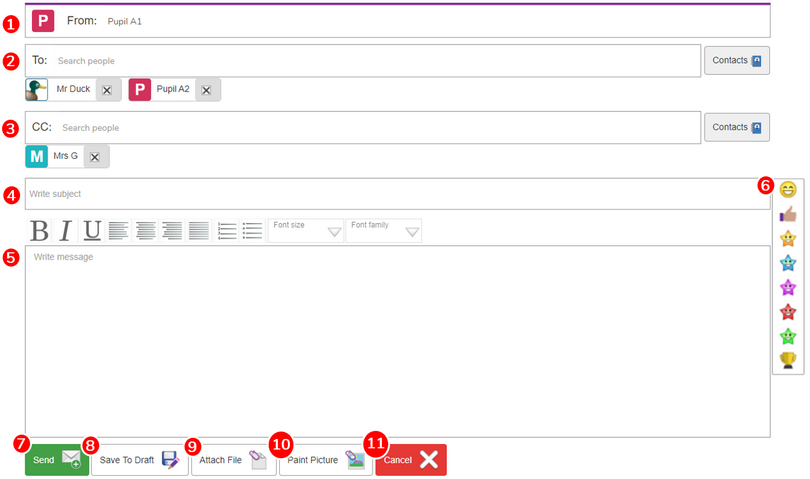Insert the orange star sticker
This screenshot has height=479, width=810.
pos(788,238)
